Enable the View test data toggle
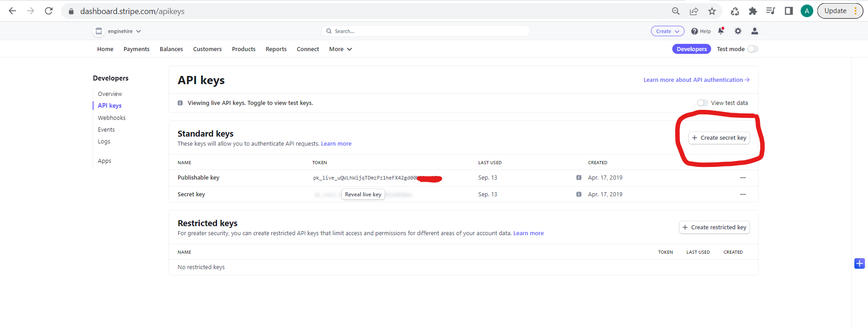 (x=702, y=103)
